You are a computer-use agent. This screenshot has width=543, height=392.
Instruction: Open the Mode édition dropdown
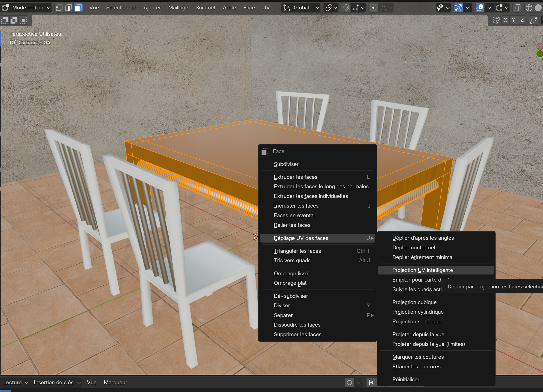[x=27, y=8]
